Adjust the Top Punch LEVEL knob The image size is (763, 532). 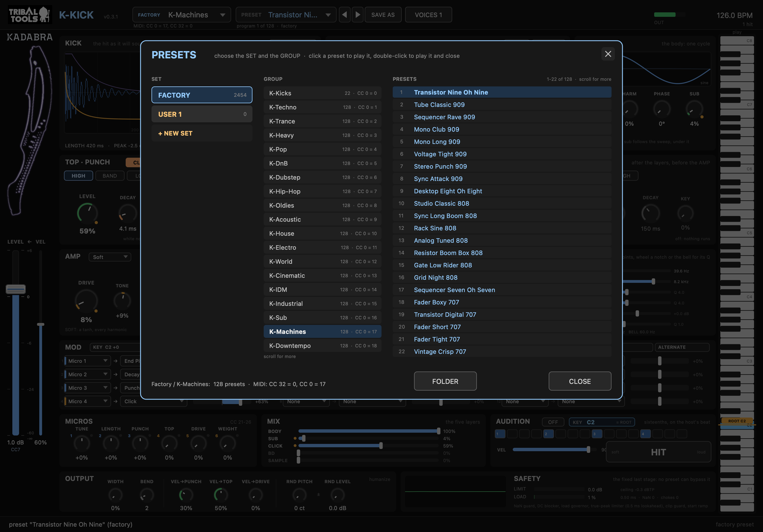pyautogui.click(x=88, y=213)
